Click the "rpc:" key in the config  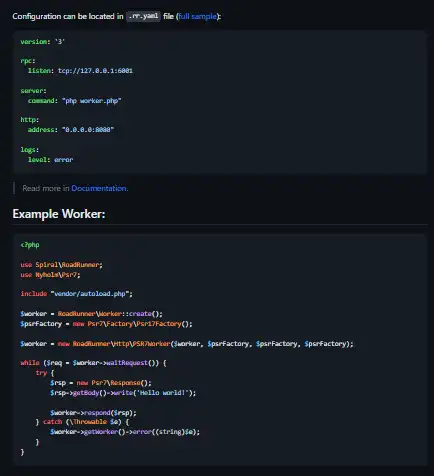pyautogui.click(x=28, y=61)
